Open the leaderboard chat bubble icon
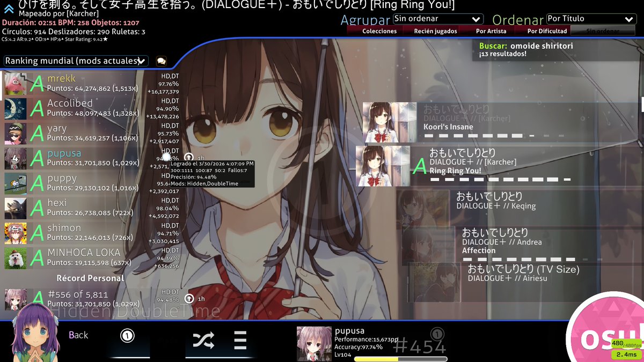This screenshot has height=362, width=644. [x=161, y=61]
